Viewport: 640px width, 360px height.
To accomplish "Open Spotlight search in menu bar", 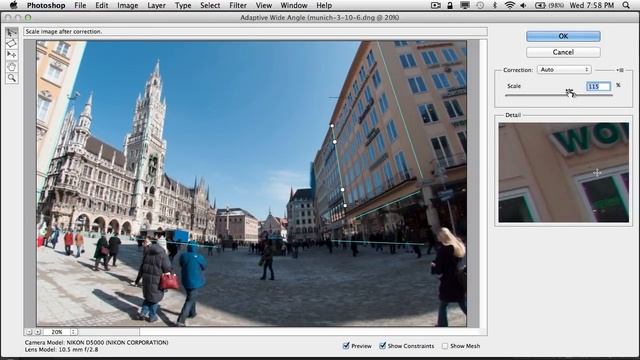I will tap(626, 5).
